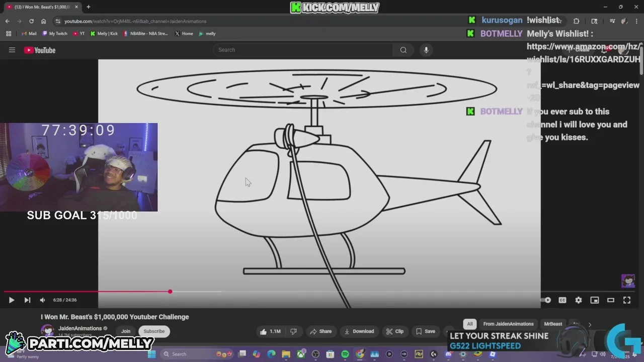Open Chrome three-dot menu
This screenshot has height=362, width=644.
[x=636, y=21]
